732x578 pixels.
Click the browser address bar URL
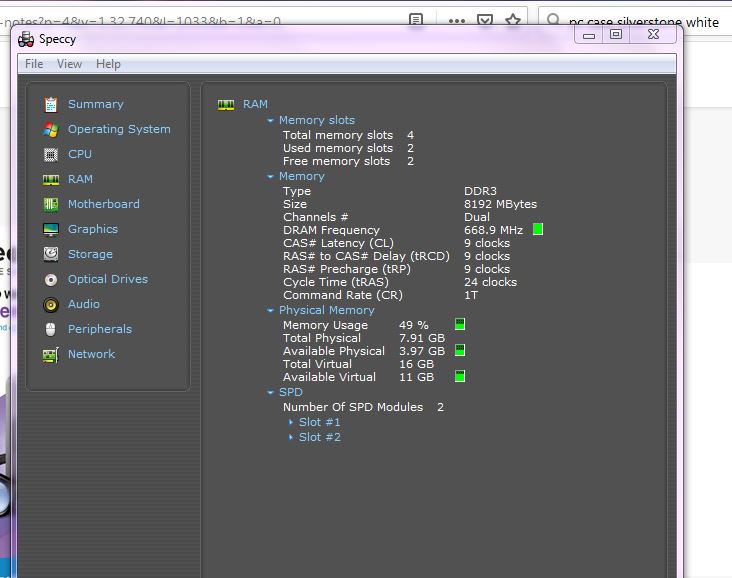[x=140, y=21]
